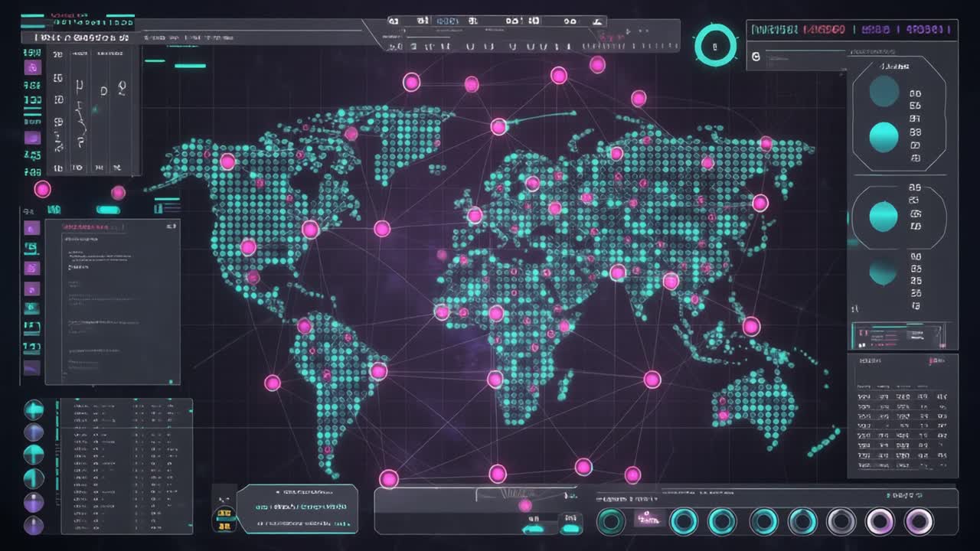Select the pink node over far-eastern Russia
Image resolution: width=980 pixels, height=551 pixels.
[x=766, y=143]
